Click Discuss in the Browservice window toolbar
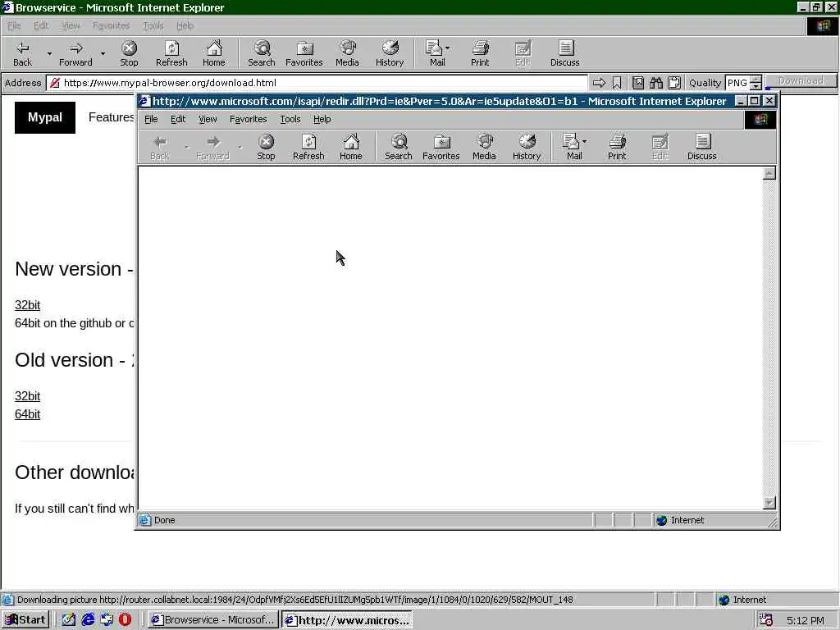Image resolution: width=840 pixels, height=630 pixels. pyautogui.click(x=564, y=53)
